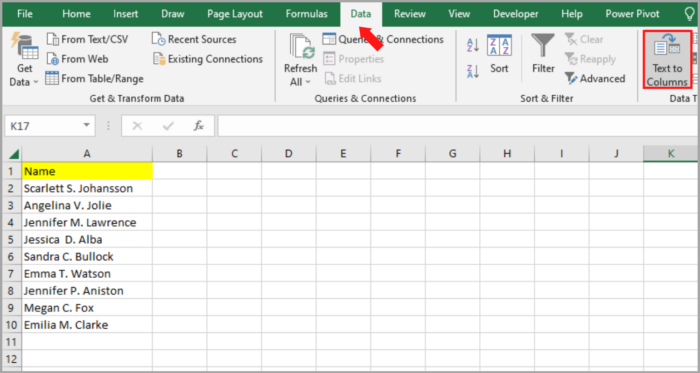Viewport: 700px width, 373px height.
Task: Select column K header
Action: (671, 154)
